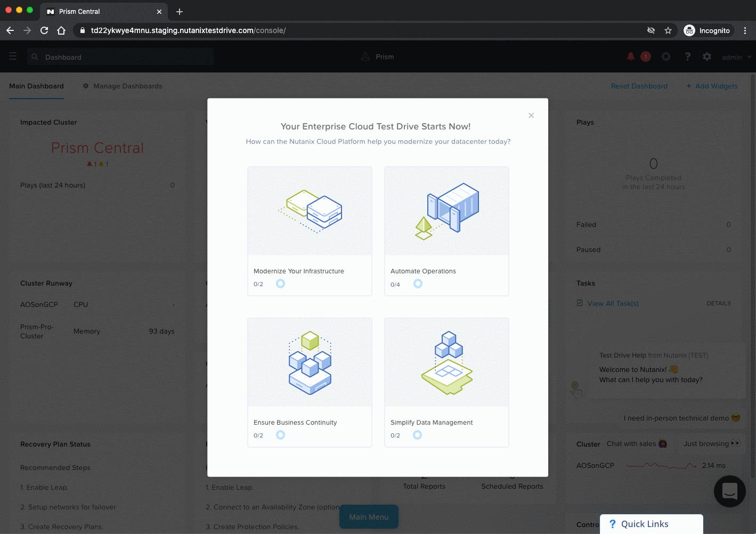Bookmark this page with star icon
This screenshot has height=534, width=756.
click(668, 30)
